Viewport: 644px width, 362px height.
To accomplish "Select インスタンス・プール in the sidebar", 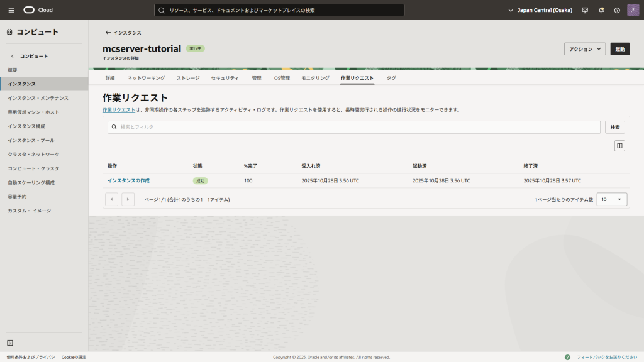I will (30, 140).
